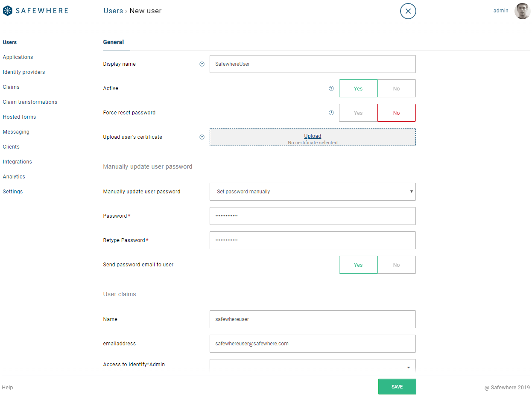This screenshot has width=532, height=397.
Task: Set Active to No
Action: [x=396, y=88]
